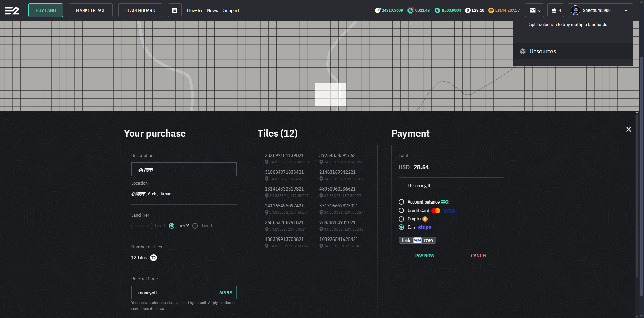644x318 pixels.
Task: Open the Marketplace tab
Action: [90, 10]
